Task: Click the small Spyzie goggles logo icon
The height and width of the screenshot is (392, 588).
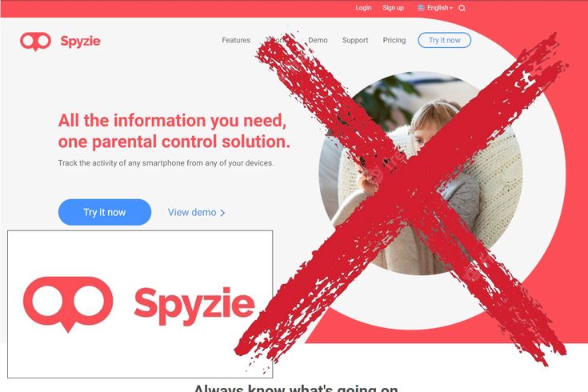Action: (36, 42)
